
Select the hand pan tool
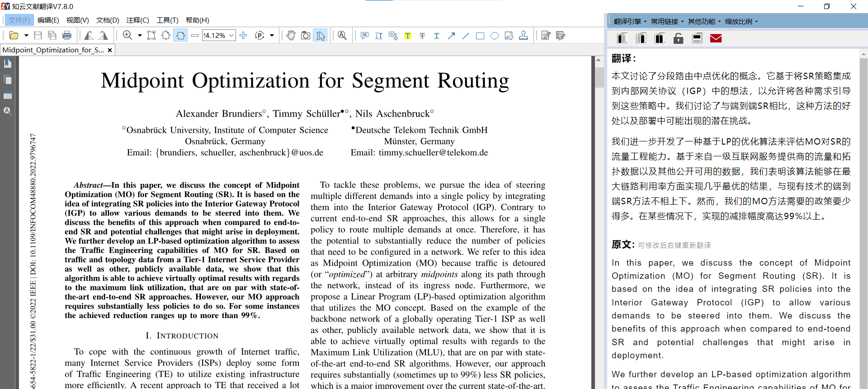coord(291,36)
